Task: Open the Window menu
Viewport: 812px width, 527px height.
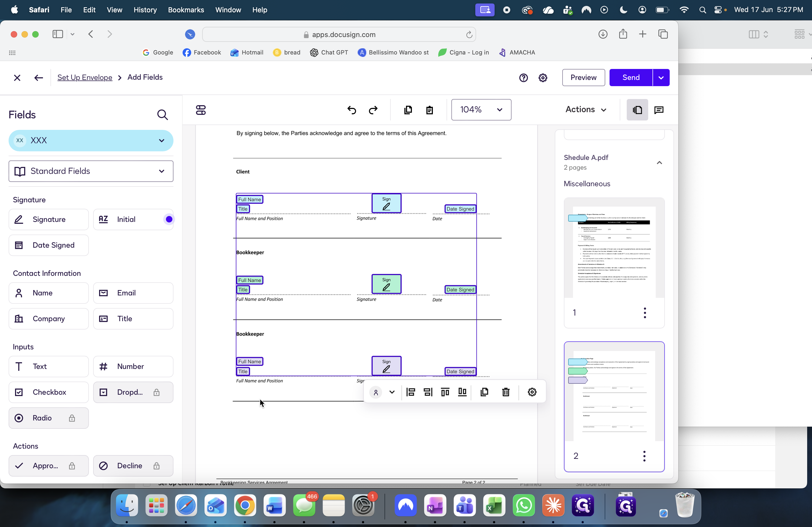Action: coord(228,10)
